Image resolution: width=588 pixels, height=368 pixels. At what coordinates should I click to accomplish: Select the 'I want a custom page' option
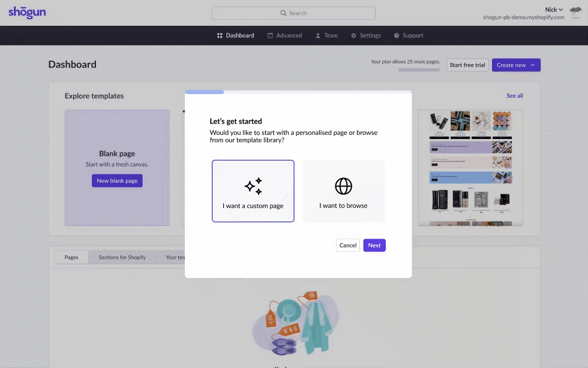pos(253,191)
